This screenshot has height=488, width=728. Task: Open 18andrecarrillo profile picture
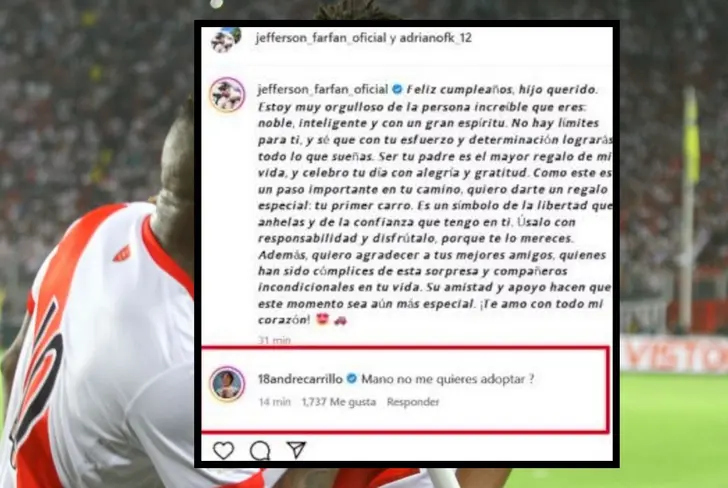point(227,384)
